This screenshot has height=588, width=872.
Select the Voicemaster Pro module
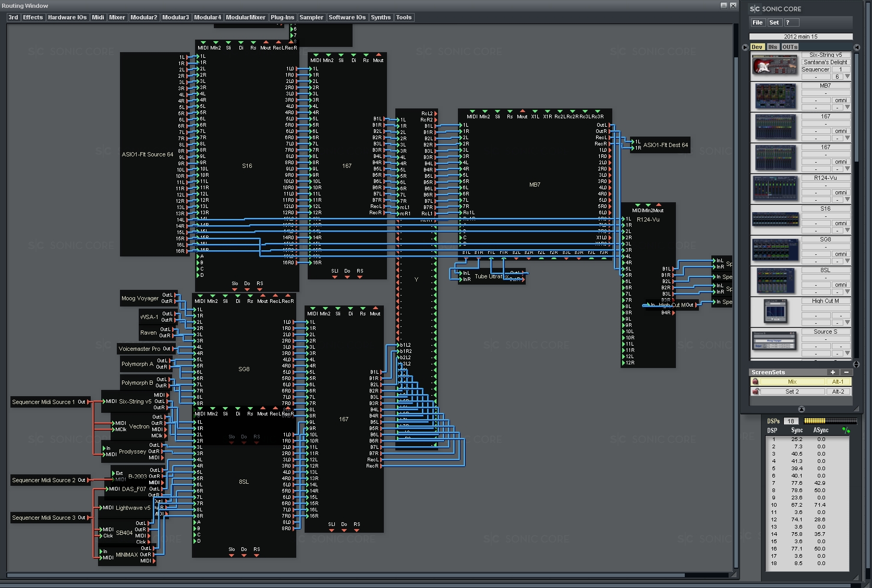147,349
